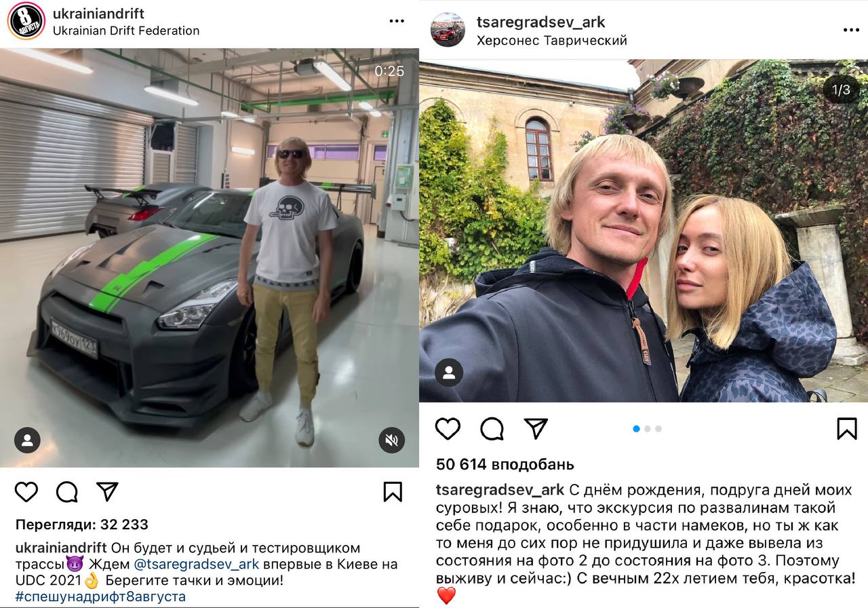Like the tsaregradsev_ark photo post

(x=448, y=429)
